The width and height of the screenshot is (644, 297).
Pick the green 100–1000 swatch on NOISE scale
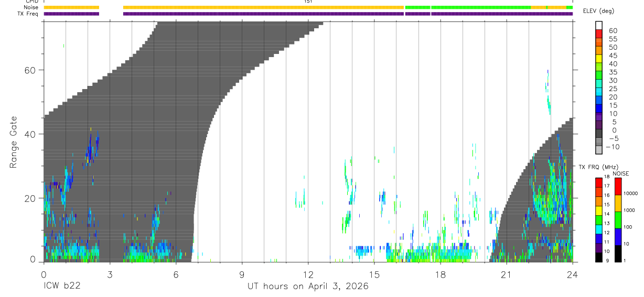click(x=618, y=219)
